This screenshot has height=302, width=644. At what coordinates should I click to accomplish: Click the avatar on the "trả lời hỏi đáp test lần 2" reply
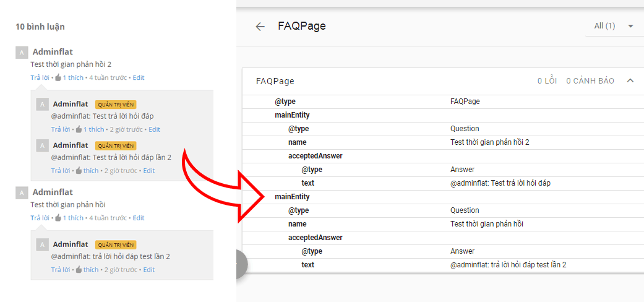(x=42, y=244)
